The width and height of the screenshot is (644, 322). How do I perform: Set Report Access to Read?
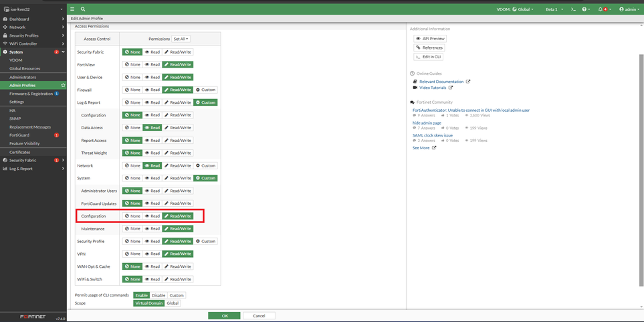click(152, 140)
